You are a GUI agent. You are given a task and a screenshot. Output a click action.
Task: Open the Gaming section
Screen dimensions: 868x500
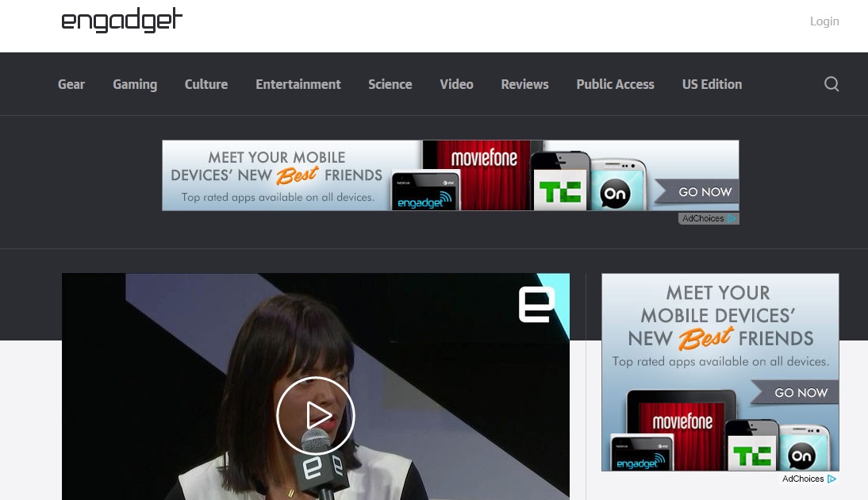(x=135, y=84)
